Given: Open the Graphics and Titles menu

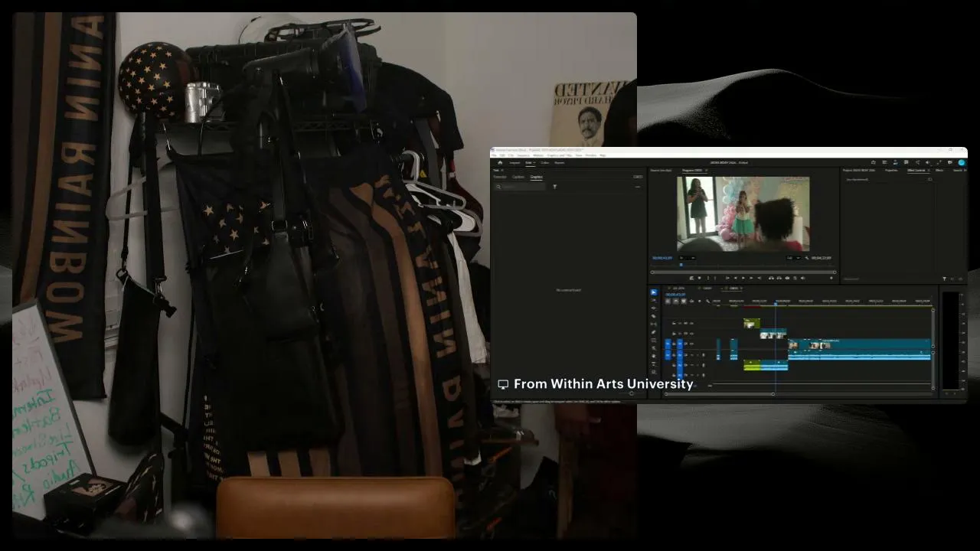Looking at the screenshot, I should pos(559,155).
